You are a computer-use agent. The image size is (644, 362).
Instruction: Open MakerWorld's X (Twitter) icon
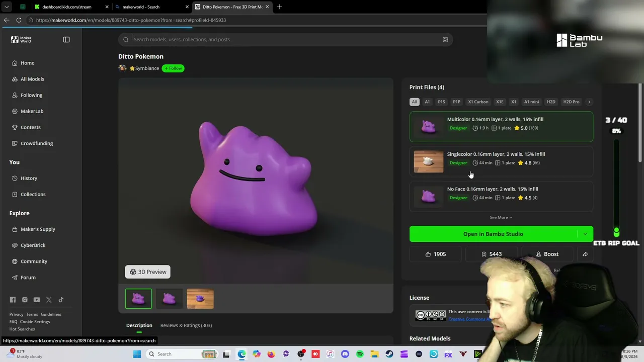click(49, 300)
